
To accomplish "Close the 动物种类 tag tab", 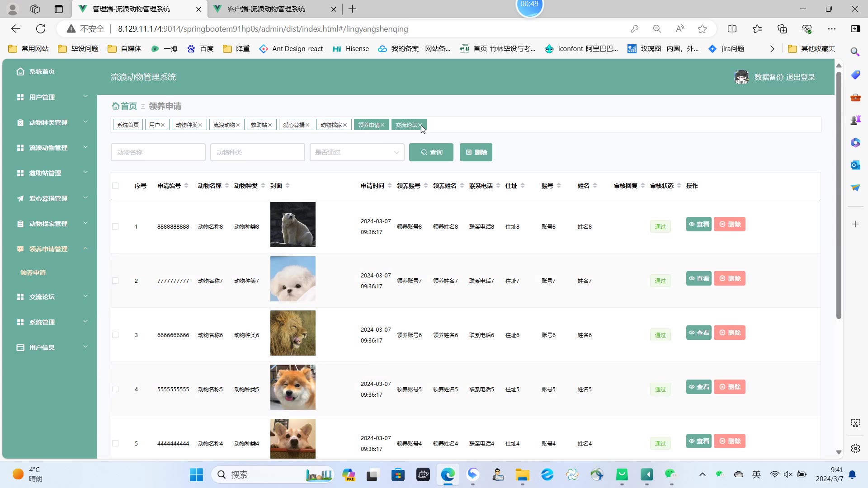I will (200, 125).
